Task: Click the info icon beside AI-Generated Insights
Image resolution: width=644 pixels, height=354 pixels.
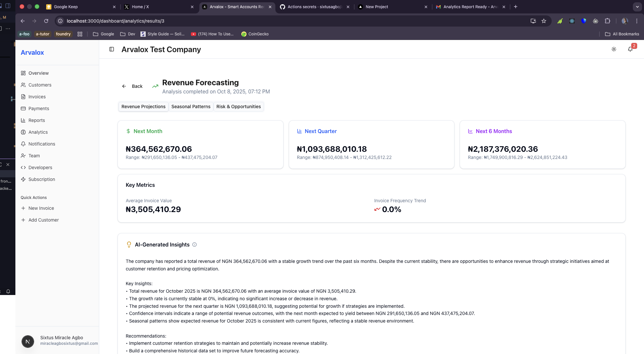Action: (x=194, y=245)
